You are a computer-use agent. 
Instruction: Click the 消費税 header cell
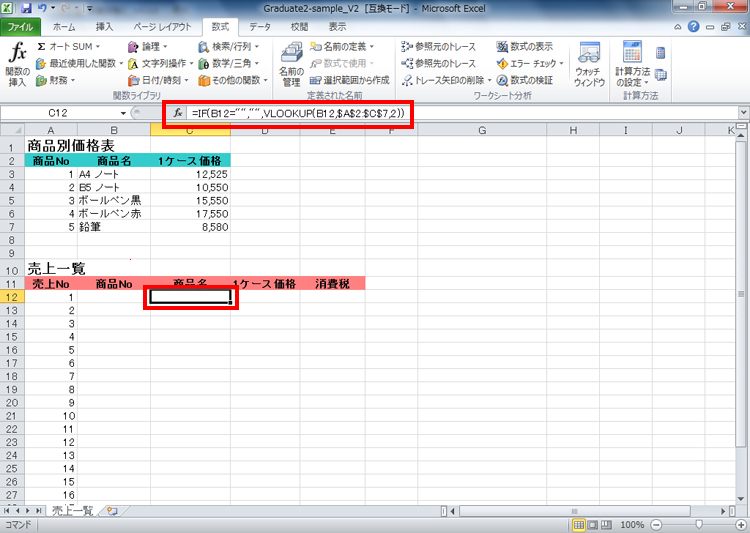[332, 284]
